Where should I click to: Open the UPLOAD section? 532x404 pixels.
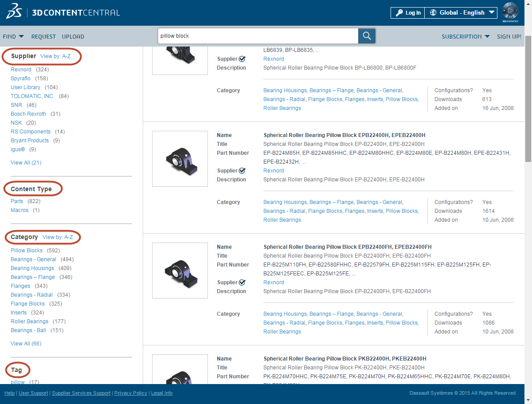(73, 36)
